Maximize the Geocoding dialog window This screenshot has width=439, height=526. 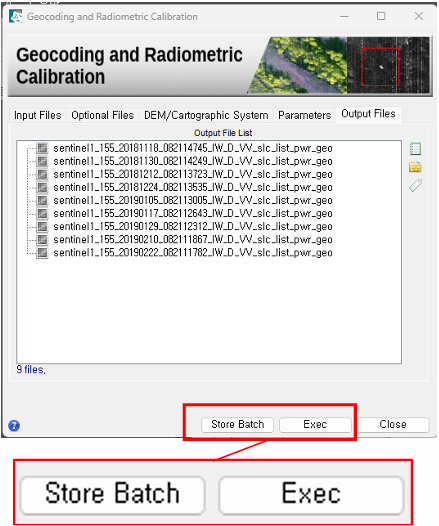click(x=381, y=16)
